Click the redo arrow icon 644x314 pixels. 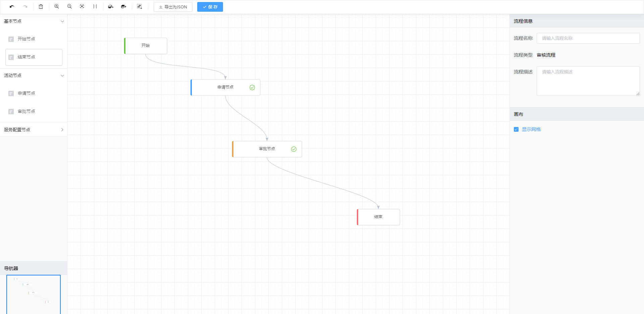coord(25,7)
